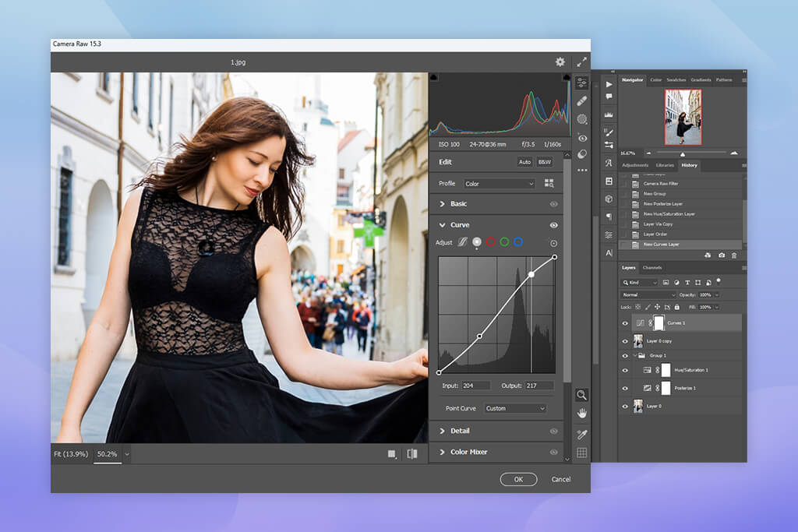
Task: Switch to the Channels tab
Action: click(x=652, y=267)
